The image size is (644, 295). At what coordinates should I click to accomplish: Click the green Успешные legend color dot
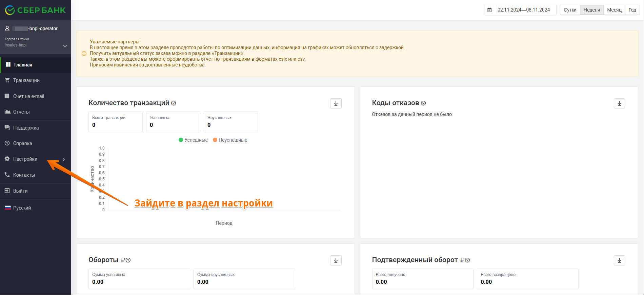tap(181, 140)
